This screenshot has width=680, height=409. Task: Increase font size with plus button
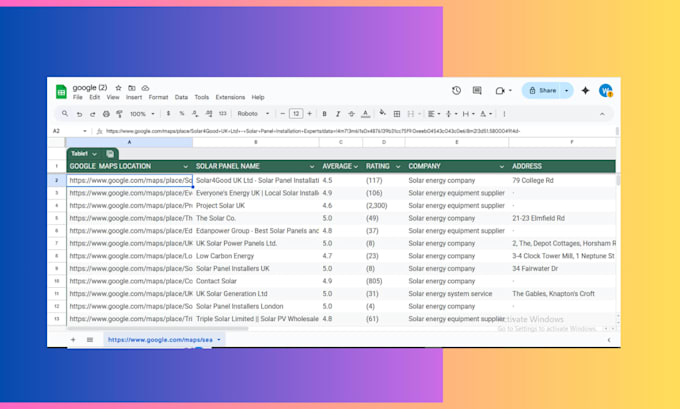(310, 114)
